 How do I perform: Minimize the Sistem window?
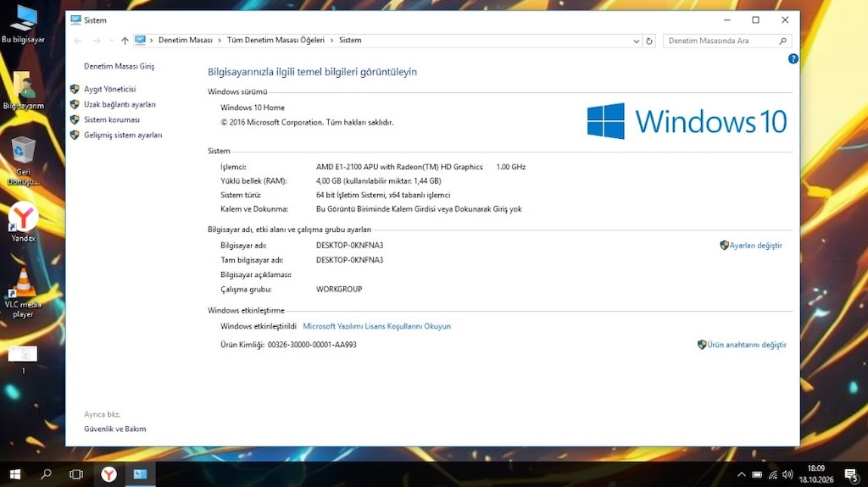pos(726,20)
